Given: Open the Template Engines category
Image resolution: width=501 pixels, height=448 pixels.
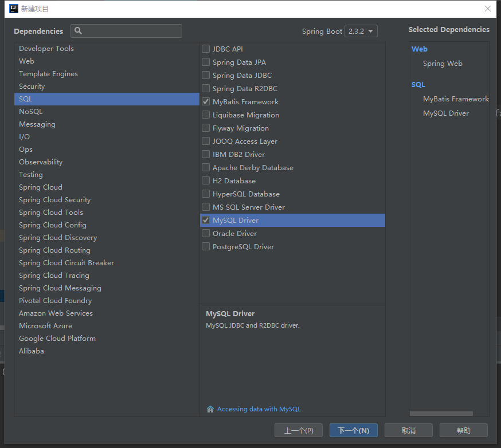Looking at the screenshot, I should pos(107,74).
